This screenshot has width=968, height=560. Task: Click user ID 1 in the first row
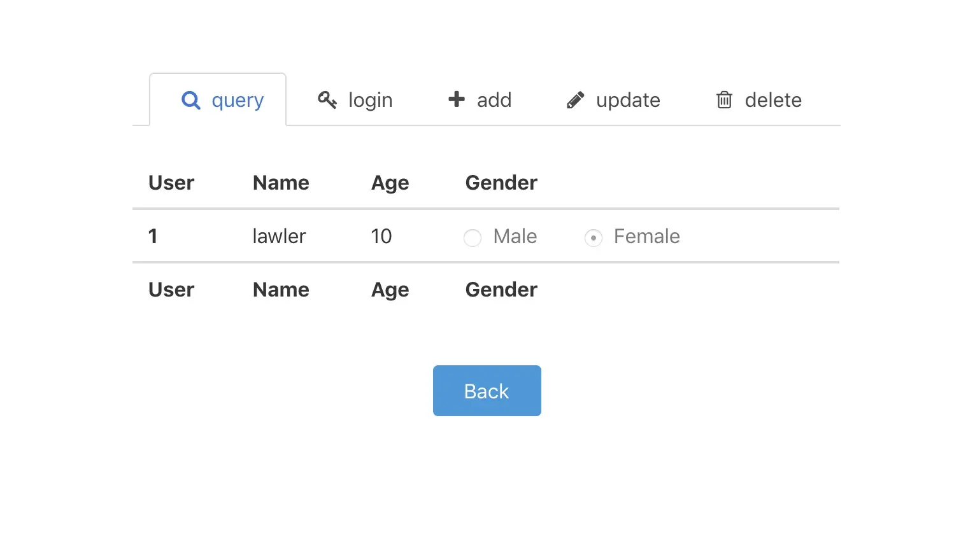153,236
